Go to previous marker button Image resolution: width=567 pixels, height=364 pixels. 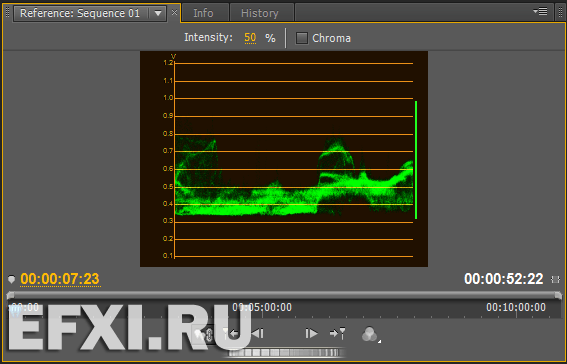(230, 333)
